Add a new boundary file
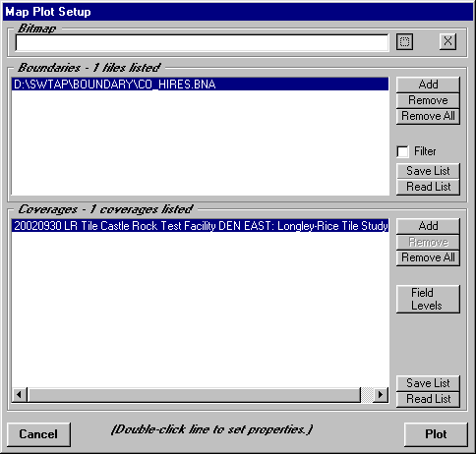 (x=428, y=85)
